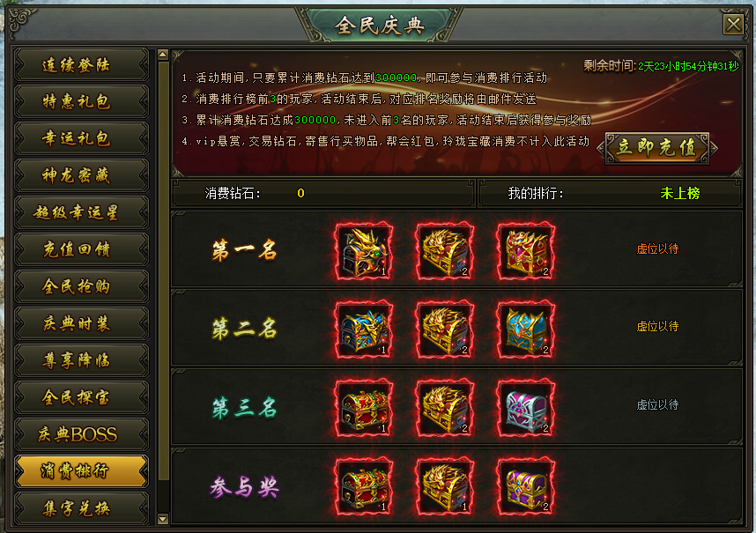The height and width of the screenshot is (533, 756).
Task: Select first place's red jeweled chest reward
Action: click(x=525, y=251)
